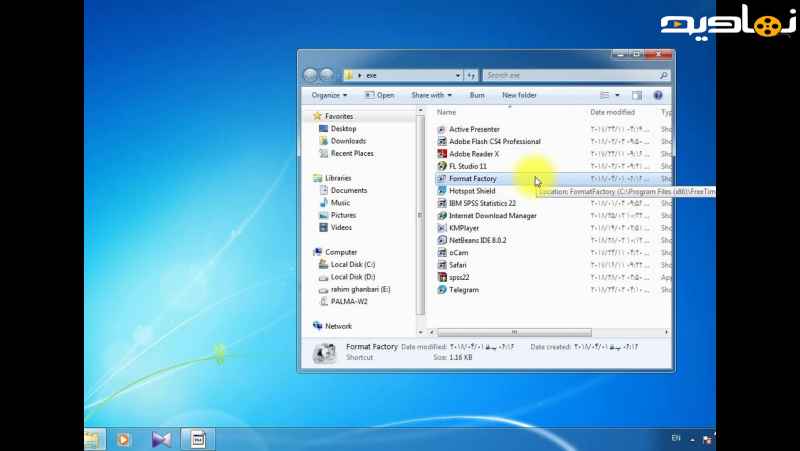800x451 pixels.
Task: Click the refresh button beside address bar
Action: click(471, 76)
